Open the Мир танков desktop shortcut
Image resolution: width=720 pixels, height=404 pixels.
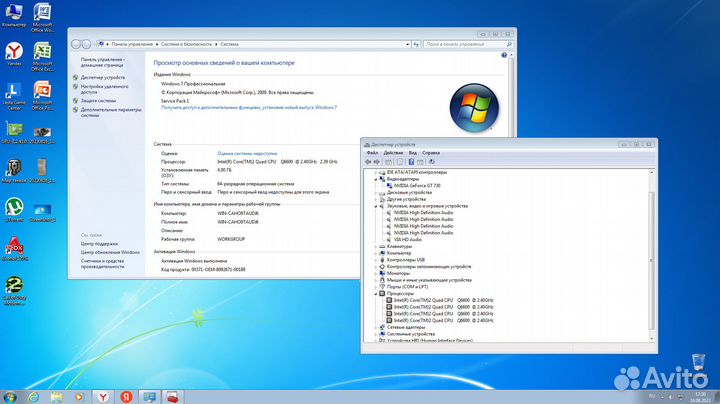[x=14, y=171]
